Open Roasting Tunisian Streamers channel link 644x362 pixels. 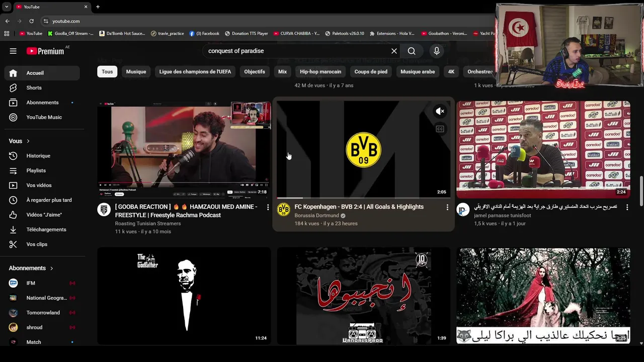[148, 224]
